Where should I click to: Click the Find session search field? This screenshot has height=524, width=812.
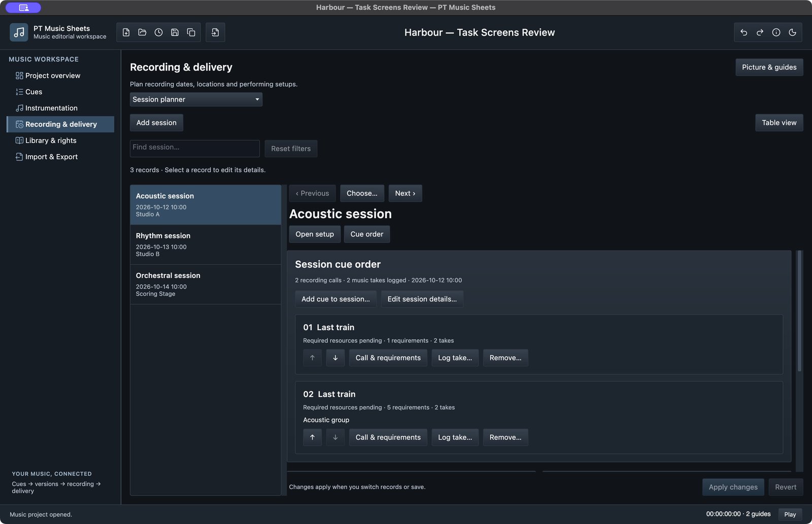click(x=195, y=148)
